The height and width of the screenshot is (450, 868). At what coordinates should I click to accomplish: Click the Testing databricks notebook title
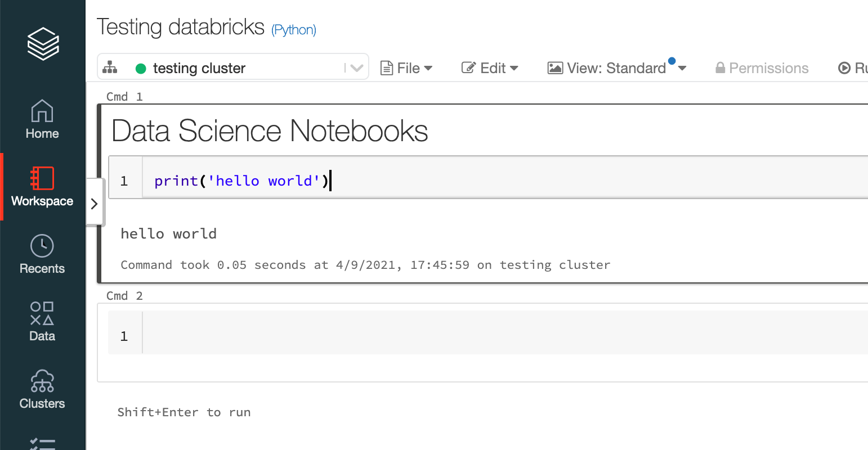click(180, 26)
